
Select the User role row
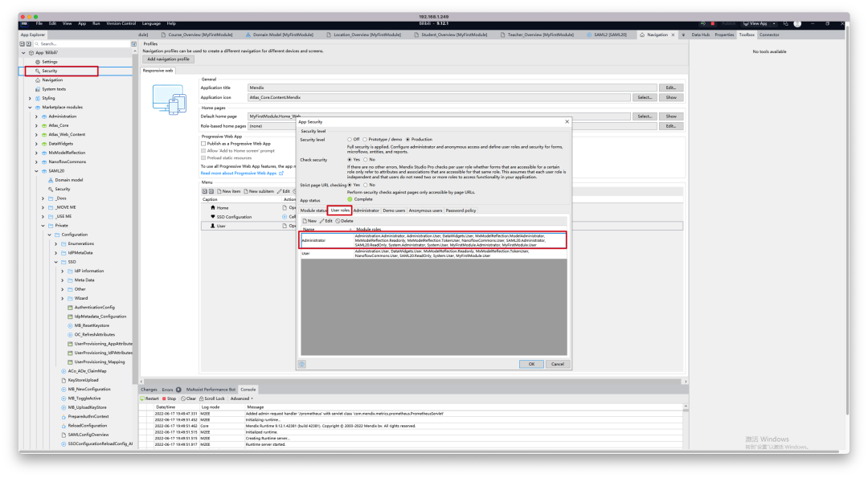[x=433, y=253]
